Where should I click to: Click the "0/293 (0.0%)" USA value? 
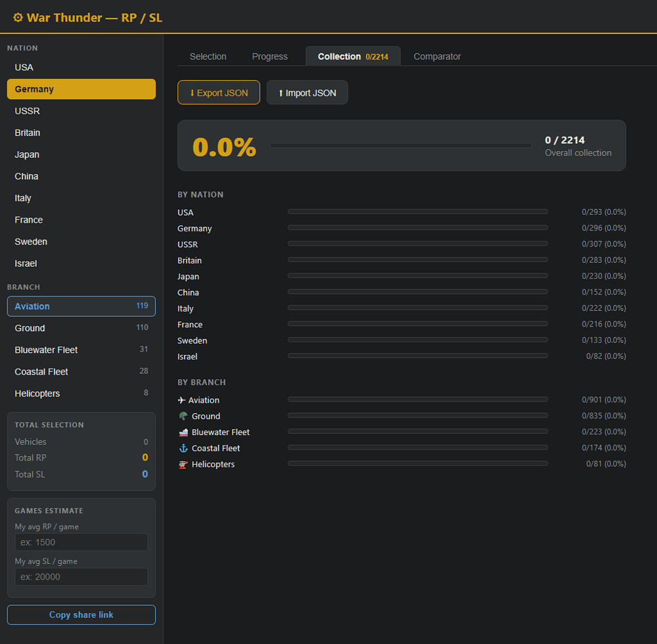[x=604, y=212]
